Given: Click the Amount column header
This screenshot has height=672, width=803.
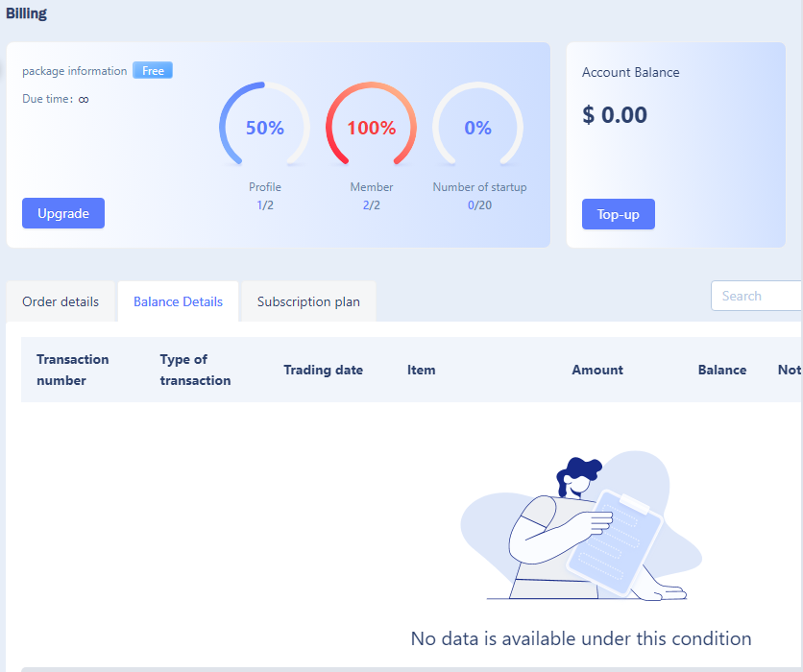Looking at the screenshot, I should pos(597,370).
